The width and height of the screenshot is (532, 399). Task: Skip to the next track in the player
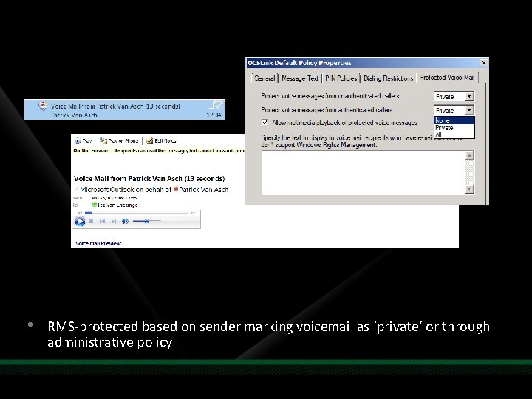coord(114,222)
